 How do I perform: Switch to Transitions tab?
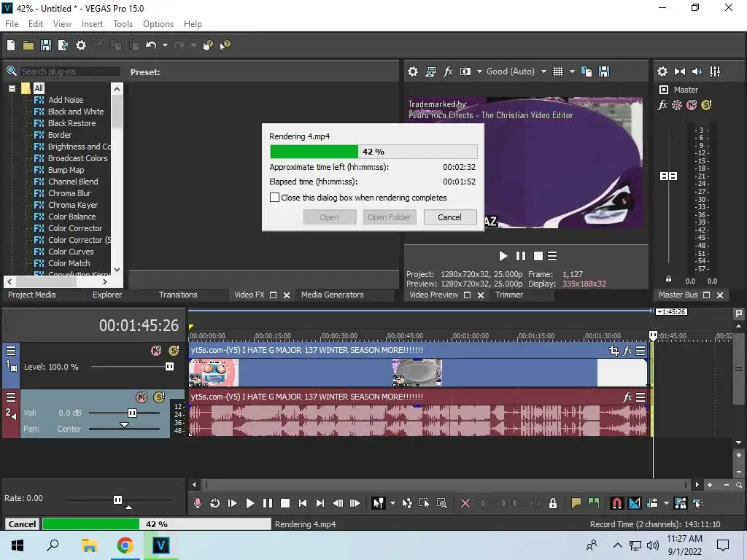[x=178, y=295]
